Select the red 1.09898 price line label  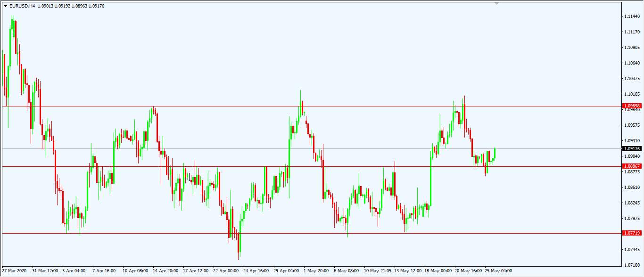coord(632,106)
